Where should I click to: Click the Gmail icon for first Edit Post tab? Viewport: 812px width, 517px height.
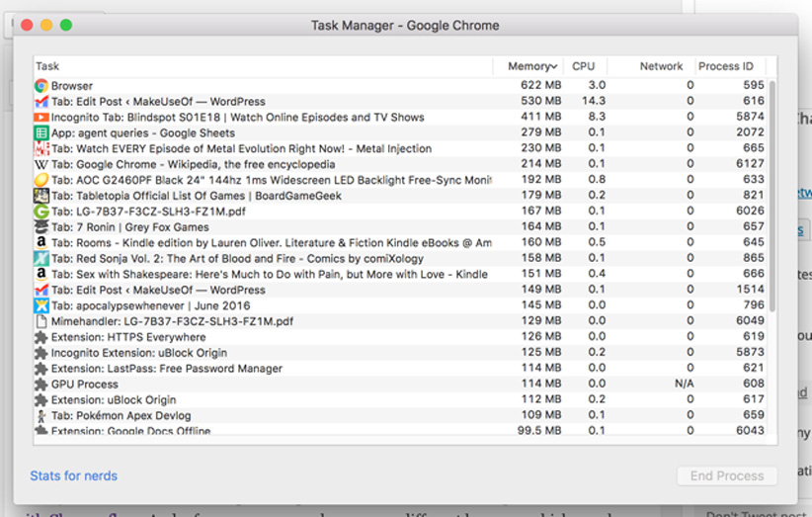(x=41, y=102)
